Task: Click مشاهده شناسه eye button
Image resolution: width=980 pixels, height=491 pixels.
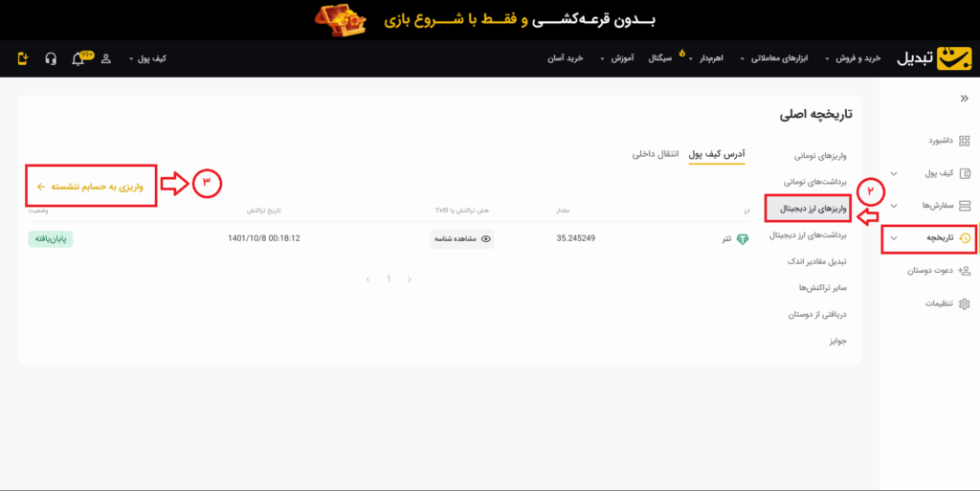Action: (462, 239)
